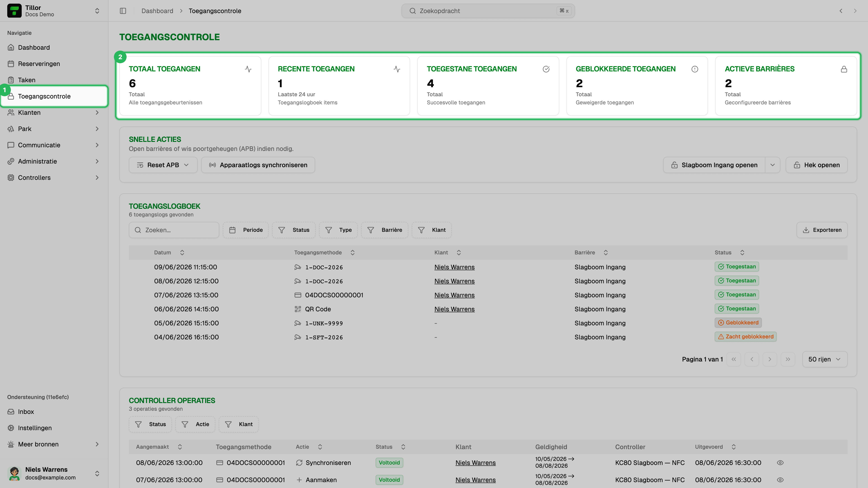This screenshot has width=868, height=488.
Task: Click Slagboom Ingang openen button
Action: tap(714, 165)
